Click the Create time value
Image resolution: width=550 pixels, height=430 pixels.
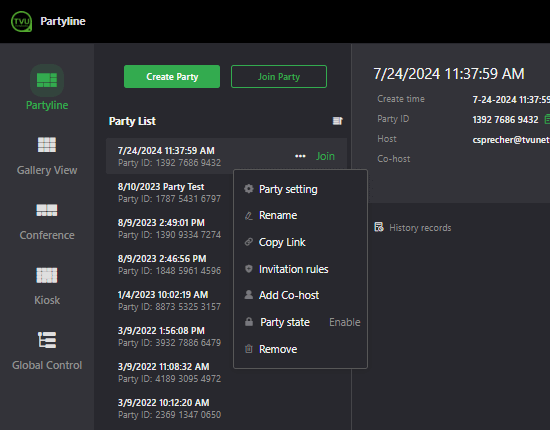pyautogui.click(x=511, y=100)
